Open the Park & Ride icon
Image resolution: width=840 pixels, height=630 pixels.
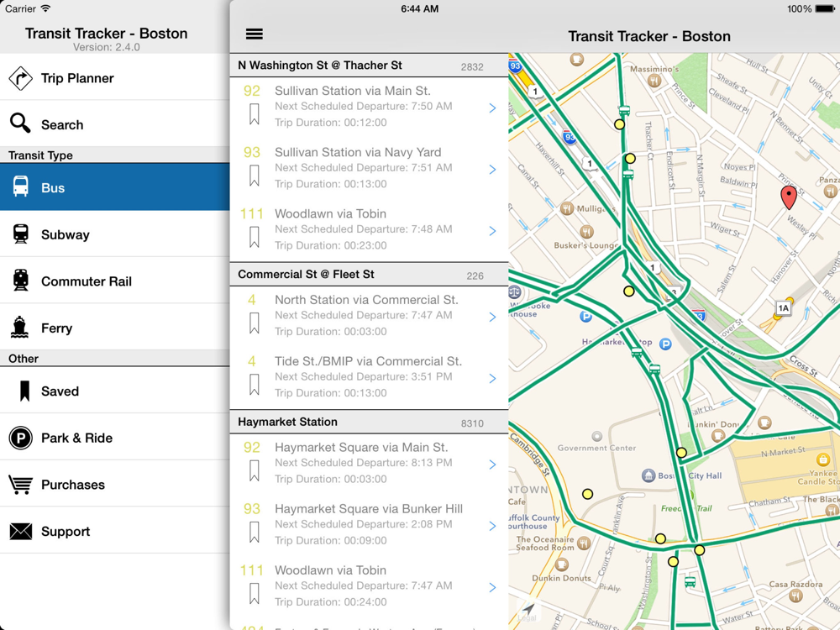[20, 438]
